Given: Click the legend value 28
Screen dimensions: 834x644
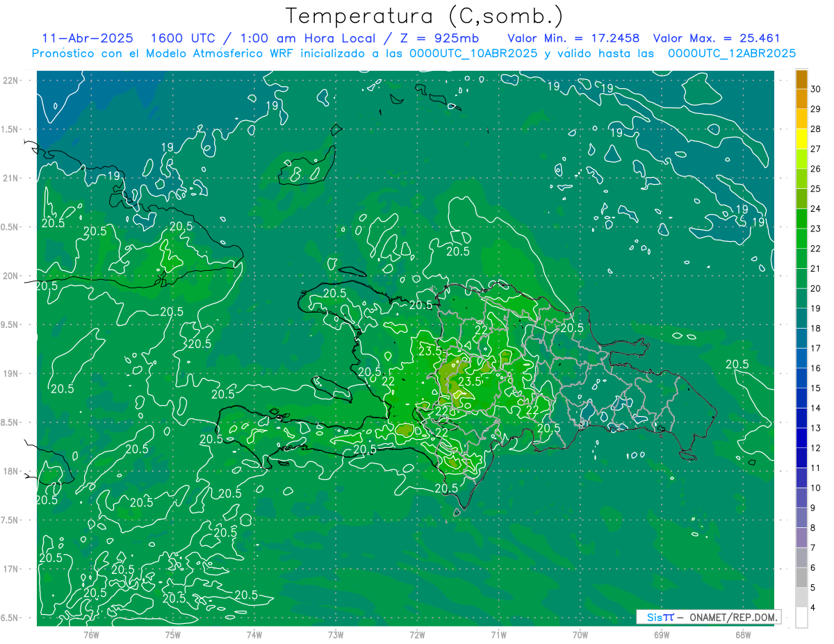Looking at the screenshot, I should click(816, 129).
